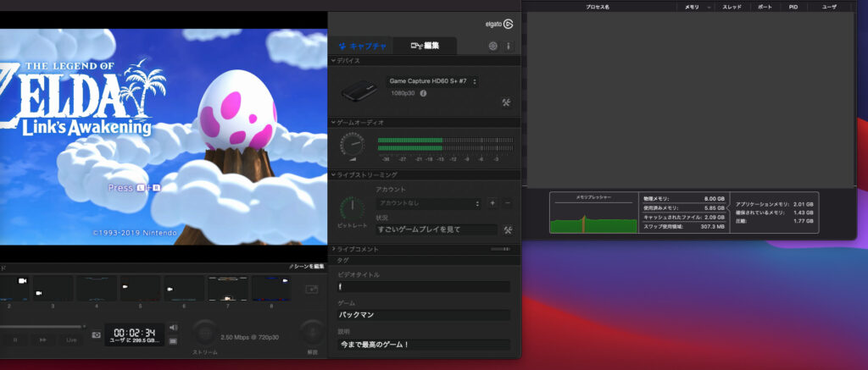Sort by PID column in Activity Monitor
868x370 pixels.
pyautogui.click(x=793, y=7)
